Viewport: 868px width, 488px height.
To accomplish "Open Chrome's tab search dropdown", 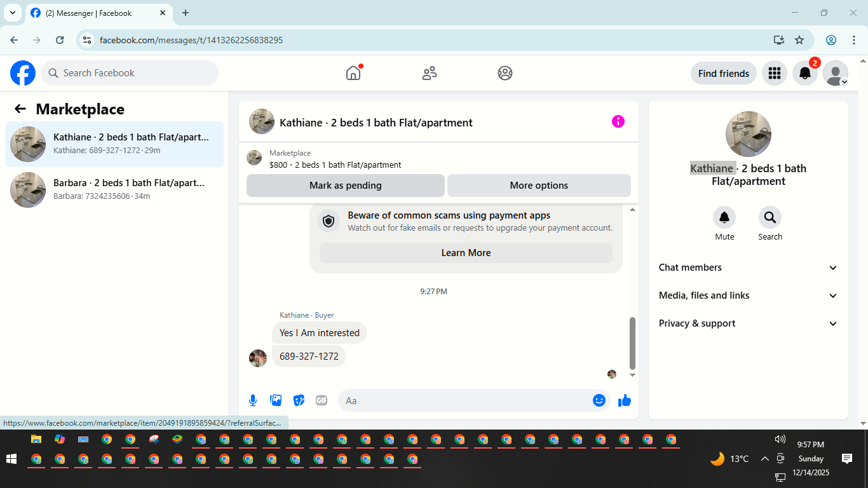I will pos(12,13).
